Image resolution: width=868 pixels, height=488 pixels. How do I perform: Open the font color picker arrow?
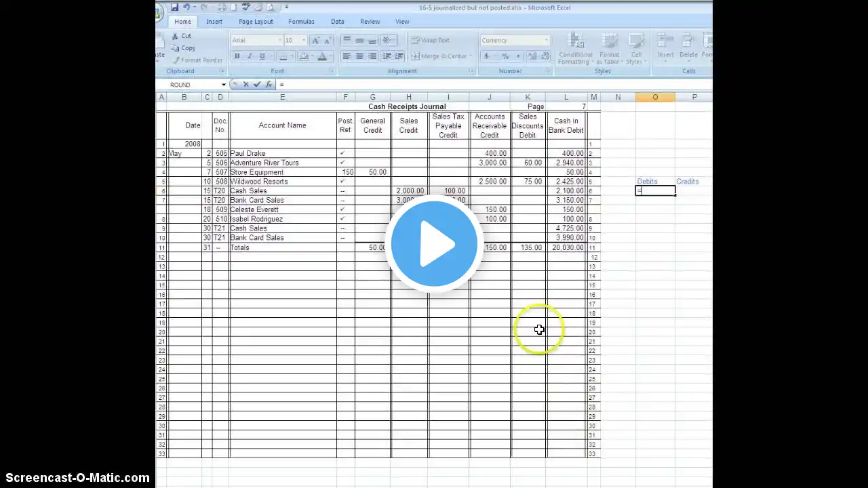330,56
